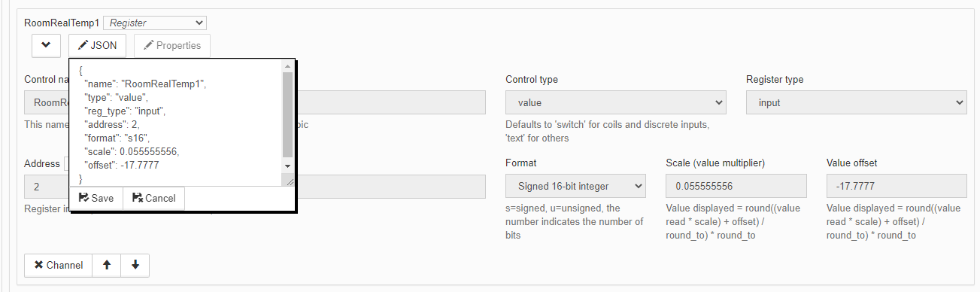Image resolution: width=980 pixels, height=292 pixels.
Task: Click the JSON textarea resize handle
Action: pyautogui.click(x=288, y=180)
